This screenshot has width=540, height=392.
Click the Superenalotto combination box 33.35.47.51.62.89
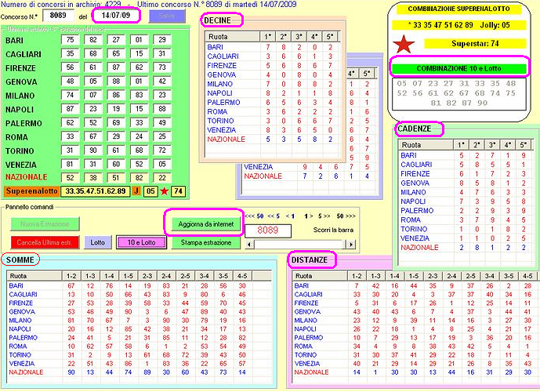tap(96, 191)
